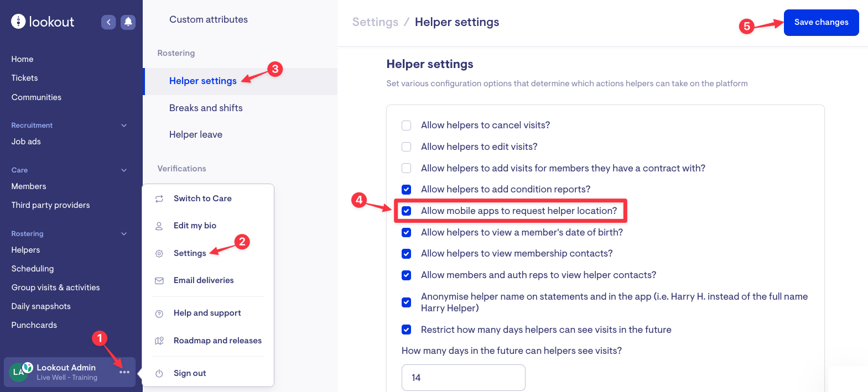Screen dimensions: 868x392
Task: Uncheck Allow mobile apps to request helper location
Action: click(407, 211)
